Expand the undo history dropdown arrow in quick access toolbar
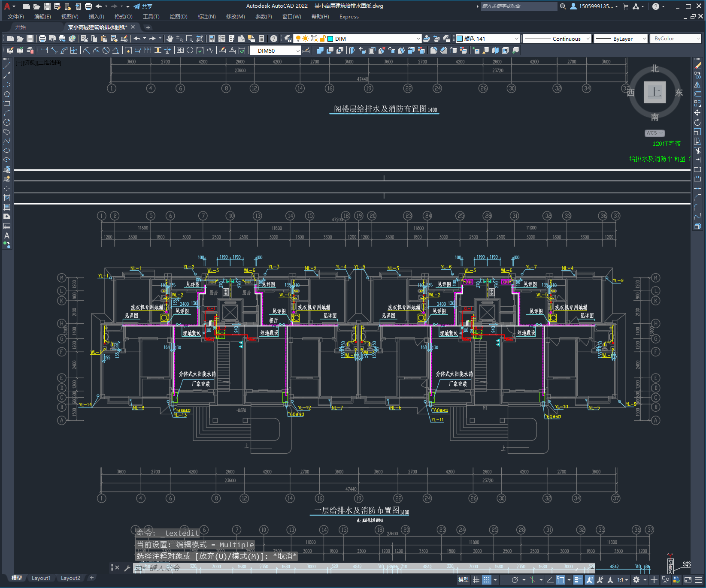The width and height of the screenshot is (706, 588). (x=106, y=6)
